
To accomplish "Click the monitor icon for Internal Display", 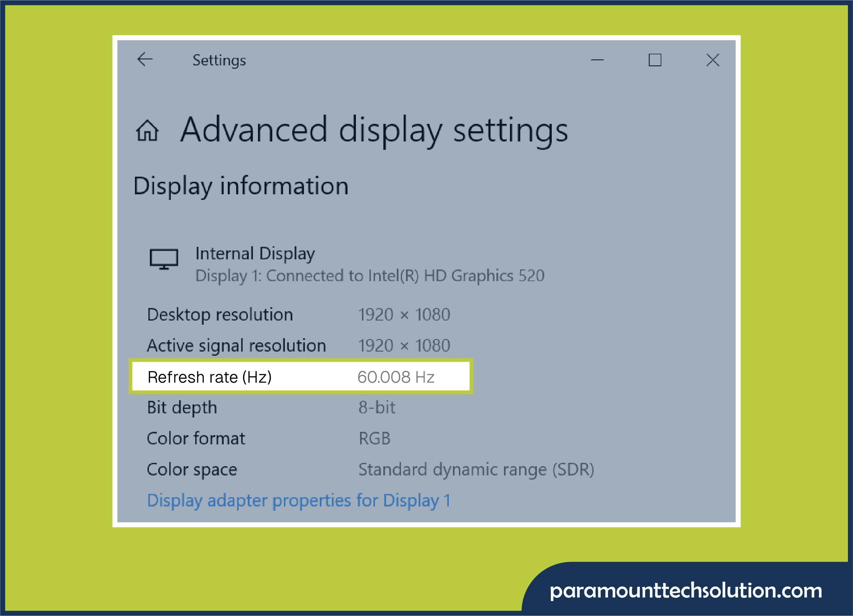I will [164, 259].
